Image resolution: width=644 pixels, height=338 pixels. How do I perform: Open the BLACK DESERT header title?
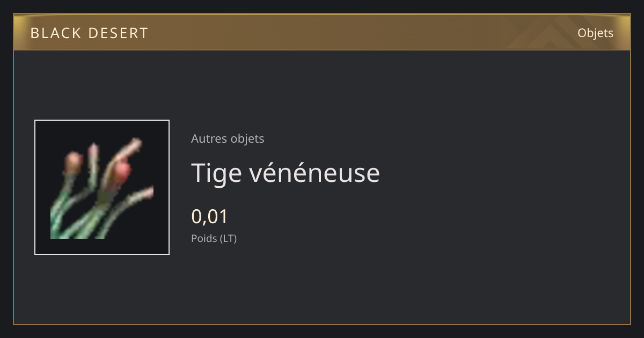point(89,33)
